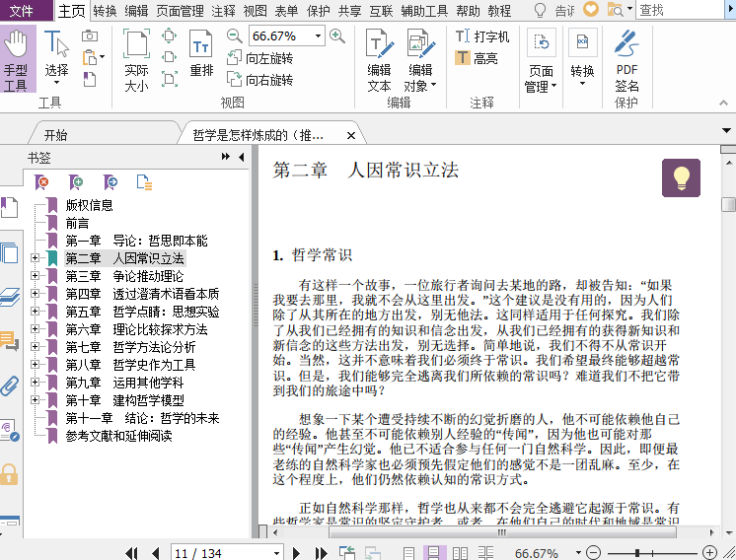Toggle facing pages view in status bar
The height and width of the screenshot is (560, 736).
461,553
